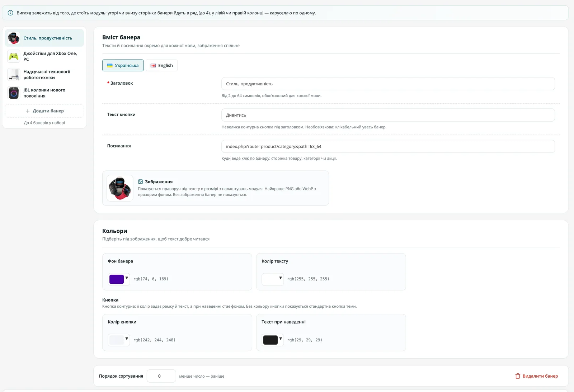Click the Кольори section heading
This screenshot has width=574, height=392.
click(x=115, y=231)
